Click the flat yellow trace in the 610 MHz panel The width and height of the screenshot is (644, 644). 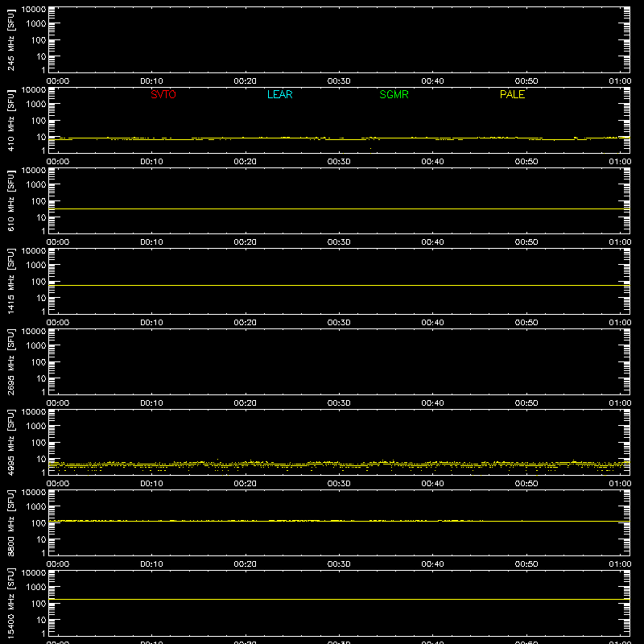(339, 209)
